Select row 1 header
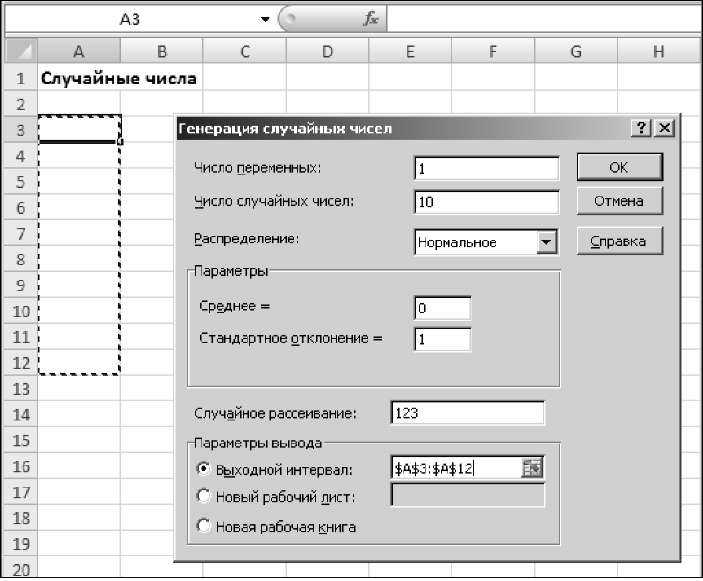The width and height of the screenshot is (703, 581). [x=21, y=78]
